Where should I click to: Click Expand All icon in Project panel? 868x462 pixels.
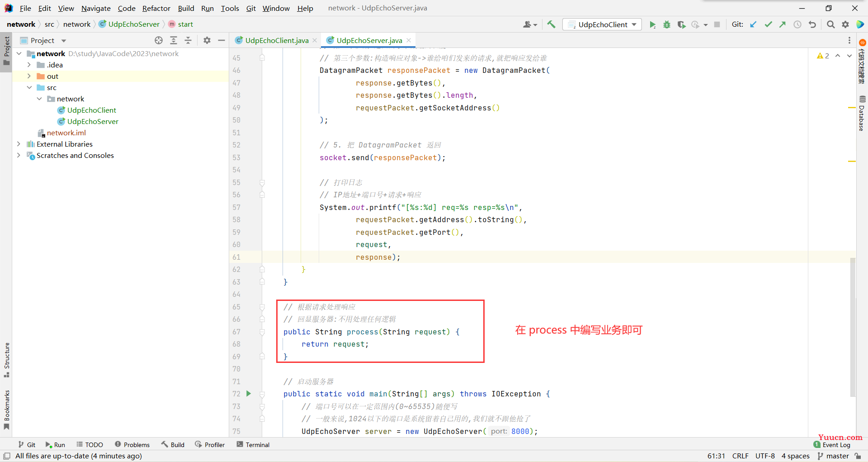(x=174, y=40)
